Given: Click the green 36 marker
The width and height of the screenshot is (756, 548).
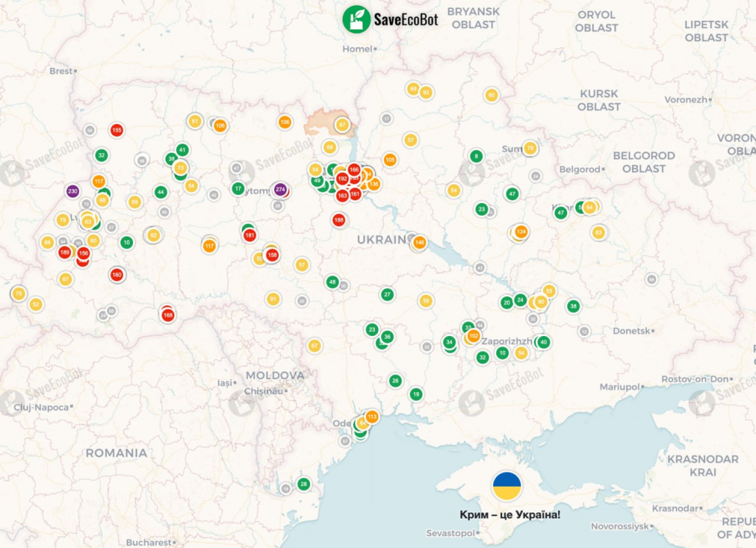Looking at the screenshot, I should coord(387,337).
